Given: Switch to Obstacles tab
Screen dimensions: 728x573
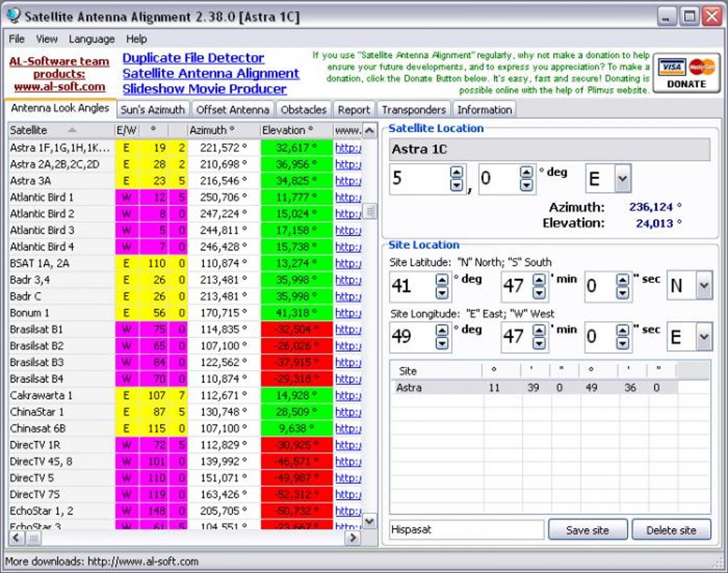Looking at the screenshot, I should coord(303,110).
